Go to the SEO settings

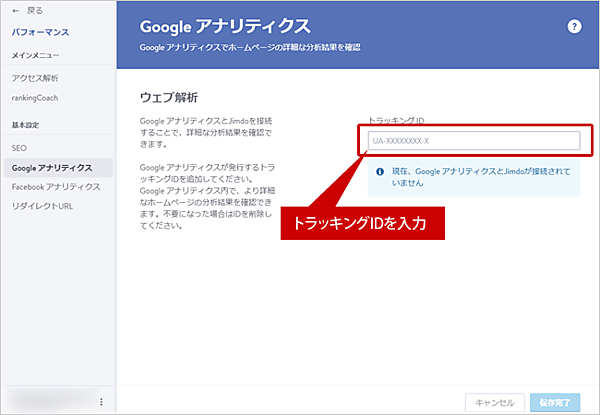[x=20, y=148]
